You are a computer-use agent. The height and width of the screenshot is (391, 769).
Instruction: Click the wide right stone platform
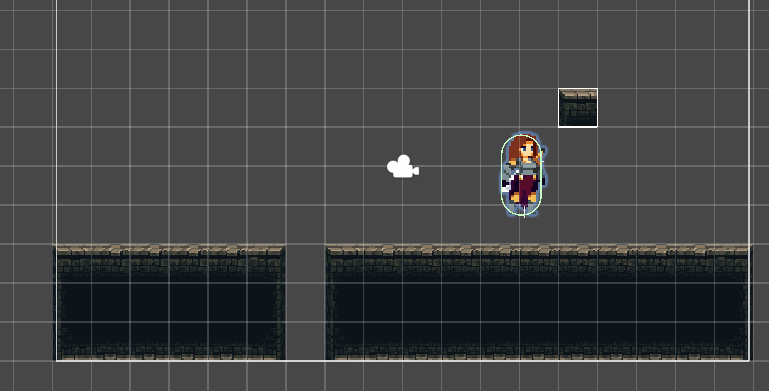click(x=538, y=303)
